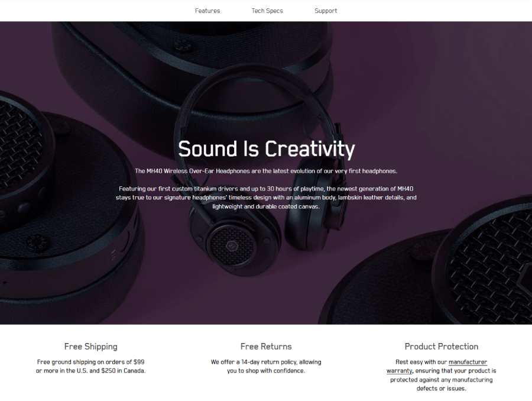Click the titanium drivers description paragraph

tap(266, 198)
